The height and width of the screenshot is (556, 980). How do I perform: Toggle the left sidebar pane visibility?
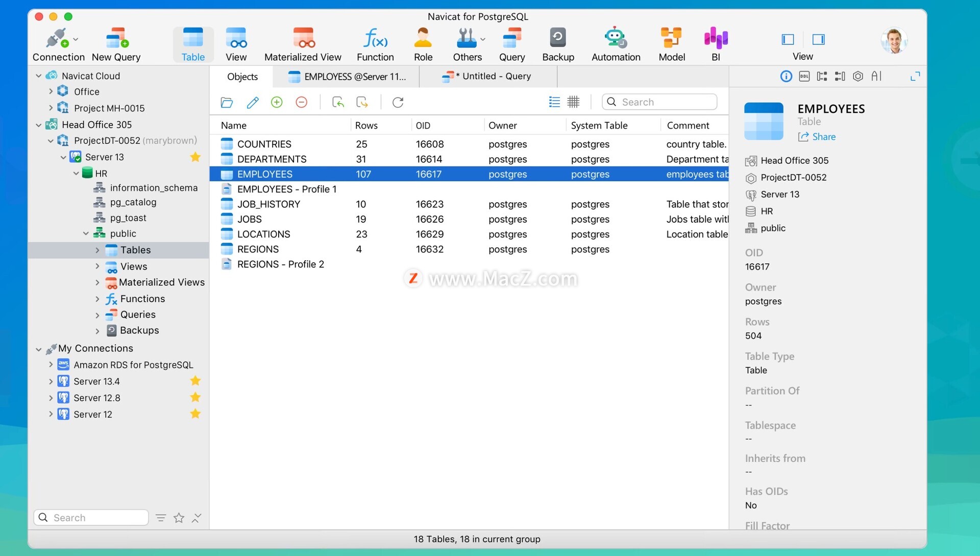pos(788,39)
